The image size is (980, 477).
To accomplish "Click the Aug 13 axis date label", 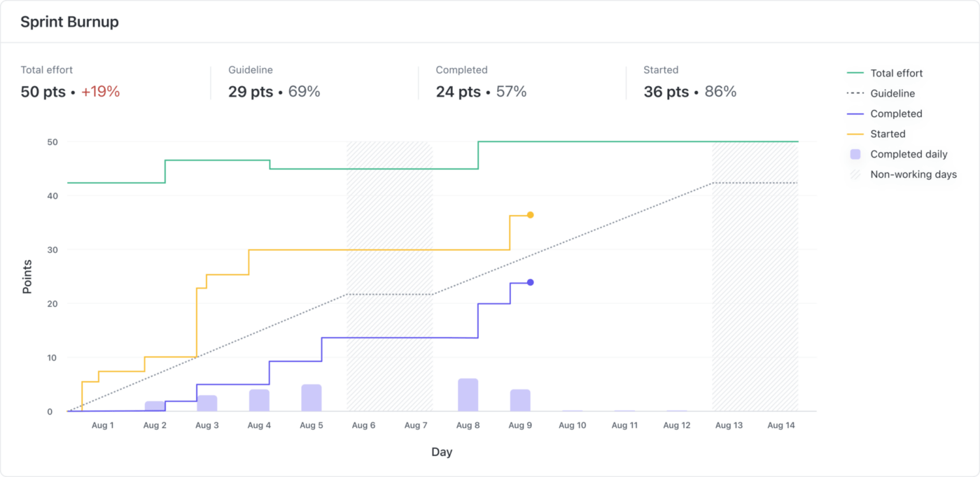I will point(729,425).
